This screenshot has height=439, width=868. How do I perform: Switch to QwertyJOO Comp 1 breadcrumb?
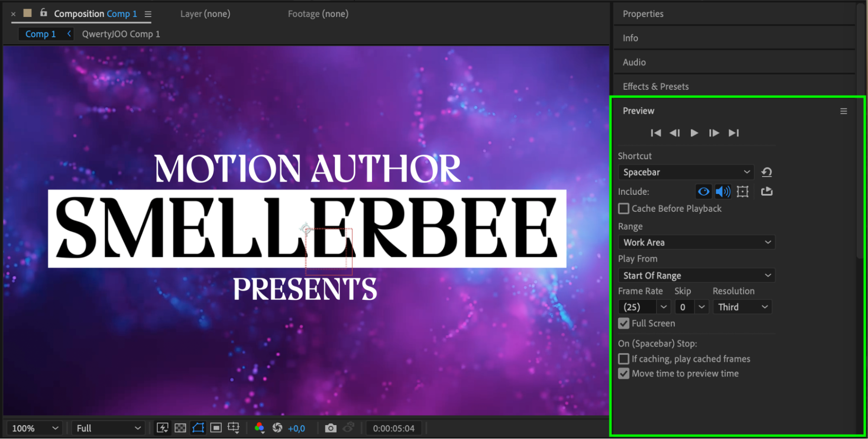(x=121, y=34)
